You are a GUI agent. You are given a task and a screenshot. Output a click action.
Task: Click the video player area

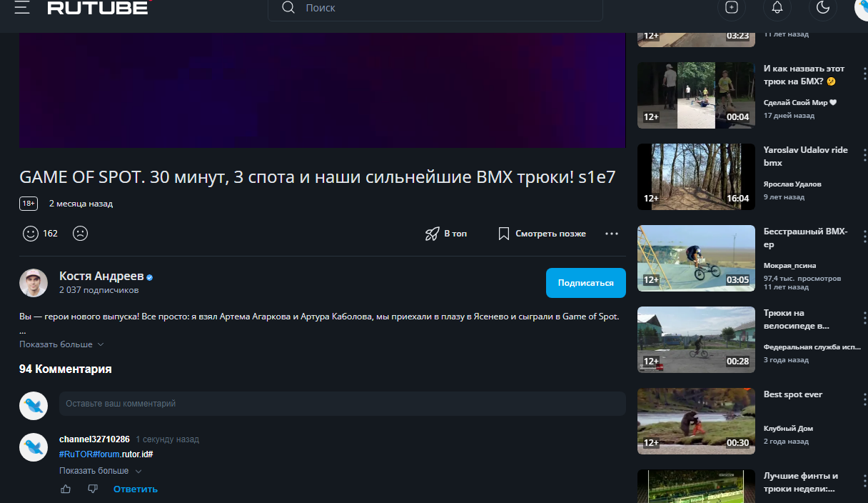point(322,90)
